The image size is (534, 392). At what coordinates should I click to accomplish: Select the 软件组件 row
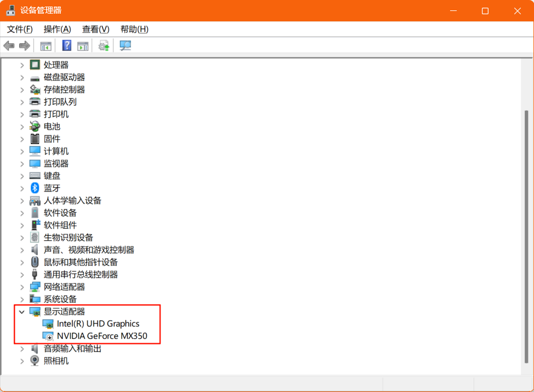(x=60, y=225)
